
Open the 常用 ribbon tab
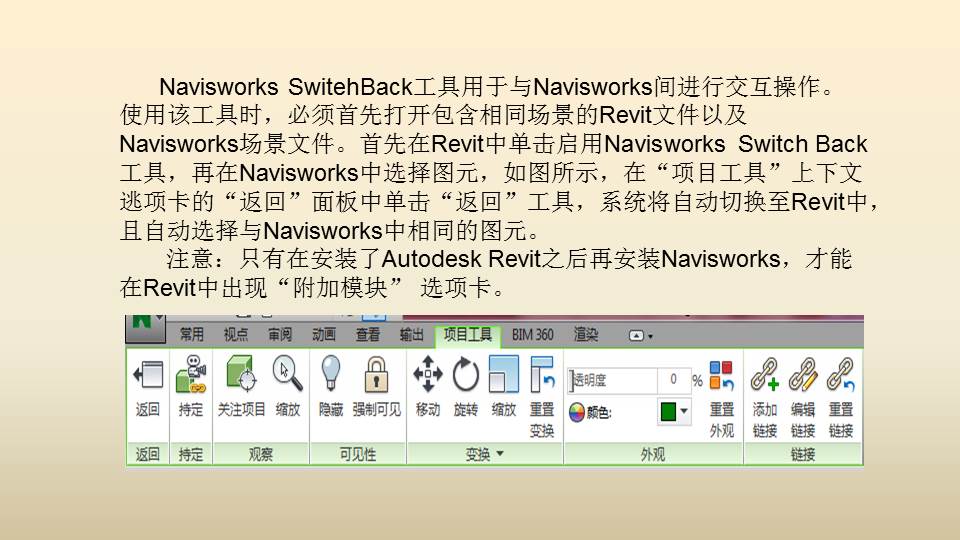[192, 334]
